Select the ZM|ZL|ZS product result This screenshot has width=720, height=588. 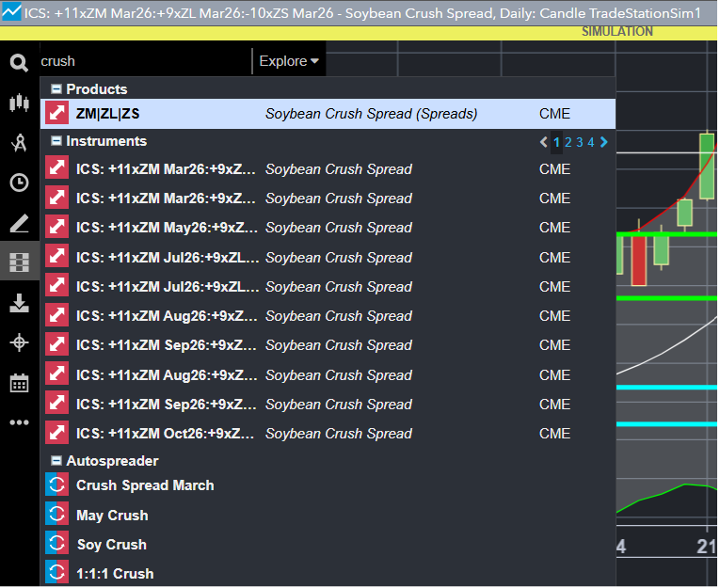[328, 114]
